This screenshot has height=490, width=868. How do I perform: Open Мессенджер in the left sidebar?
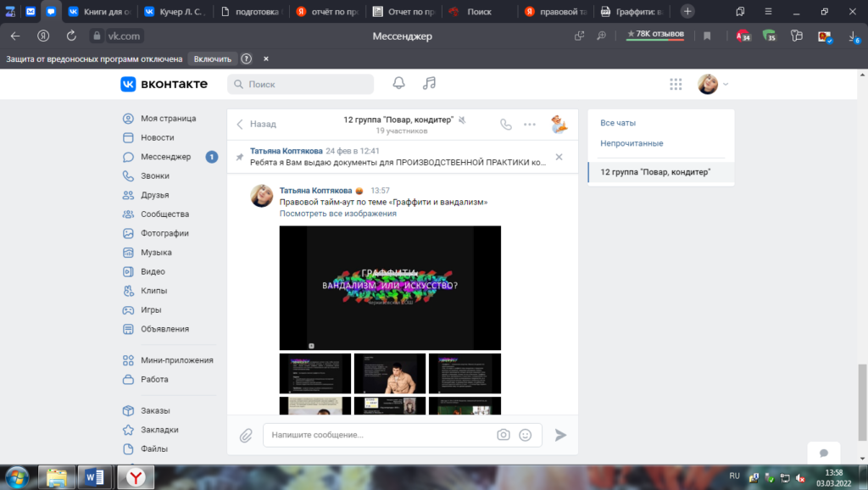[x=165, y=157]
